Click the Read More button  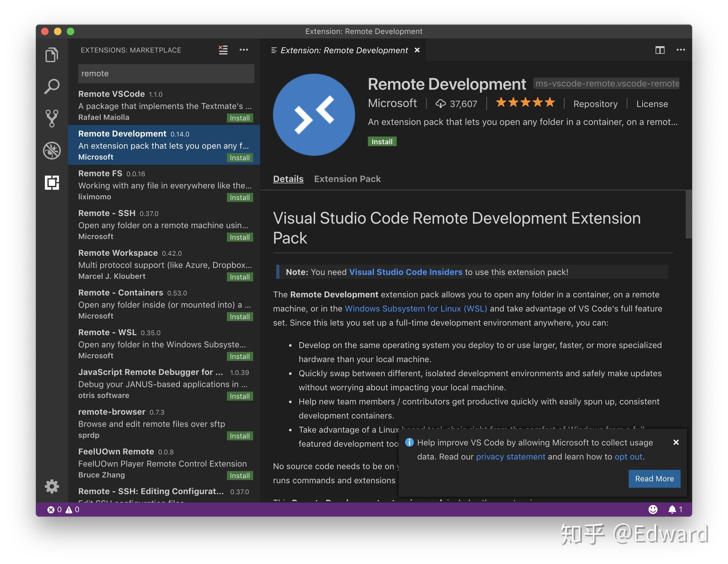(654, 478)
